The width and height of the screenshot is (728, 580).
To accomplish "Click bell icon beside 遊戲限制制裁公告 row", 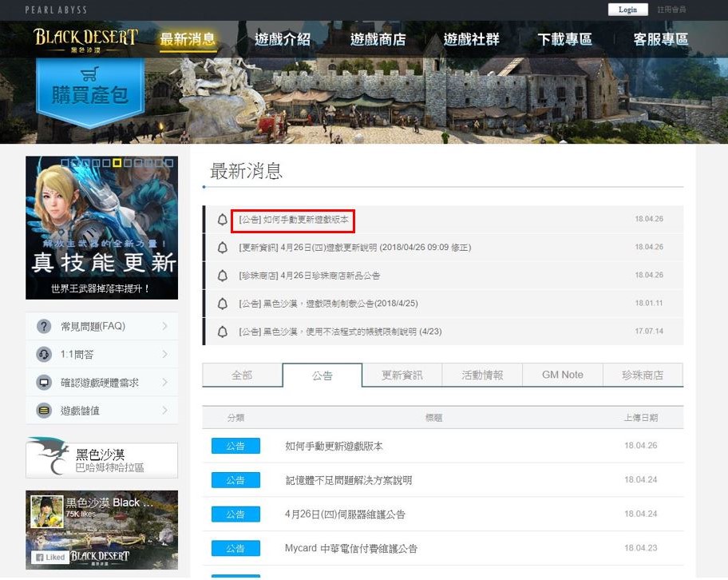I will click(223, 304).
